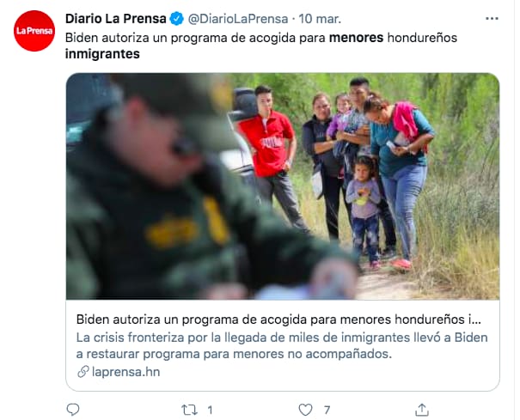This screenshot has width=520, height=420.
Task: Open the share tweet icon
Action: (x=422, y=410)
